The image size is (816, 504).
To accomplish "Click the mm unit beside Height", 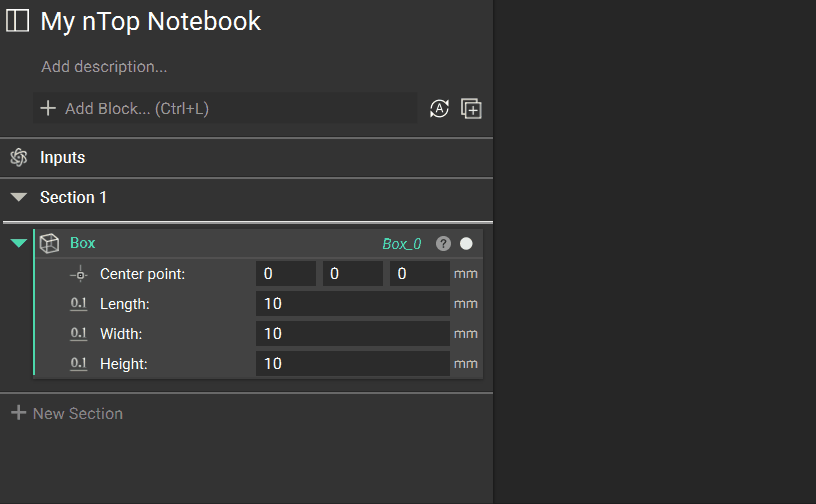I will (466, 363).
